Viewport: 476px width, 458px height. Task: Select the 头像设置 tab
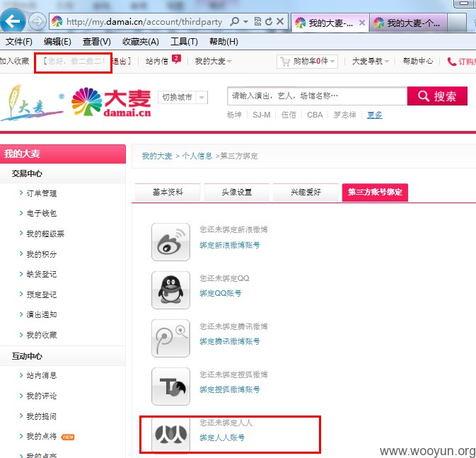237,193
